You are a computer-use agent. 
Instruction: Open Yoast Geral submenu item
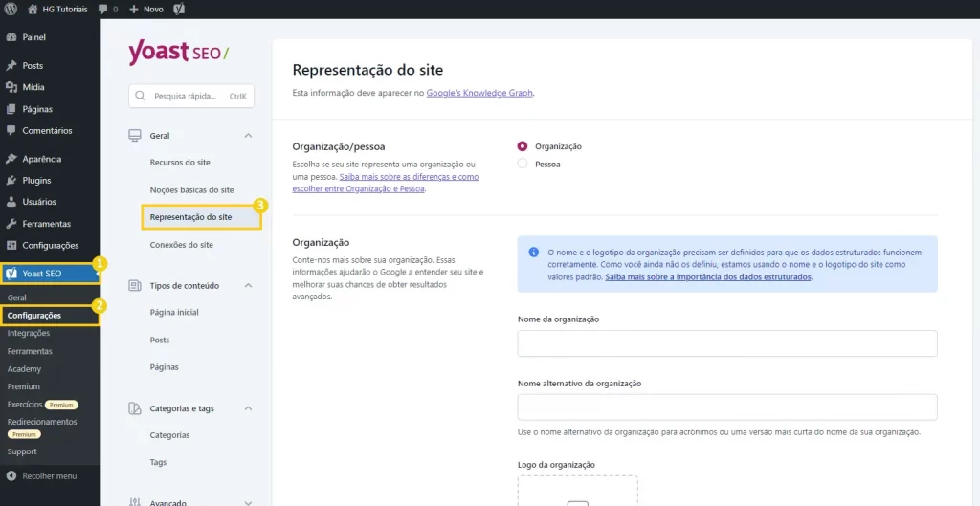click(x=17, y=298)
